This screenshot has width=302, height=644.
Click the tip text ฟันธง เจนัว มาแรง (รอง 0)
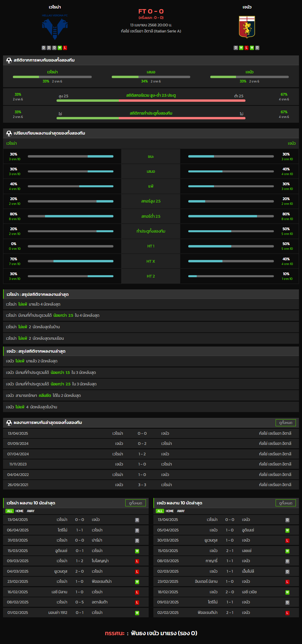point(164,633)
